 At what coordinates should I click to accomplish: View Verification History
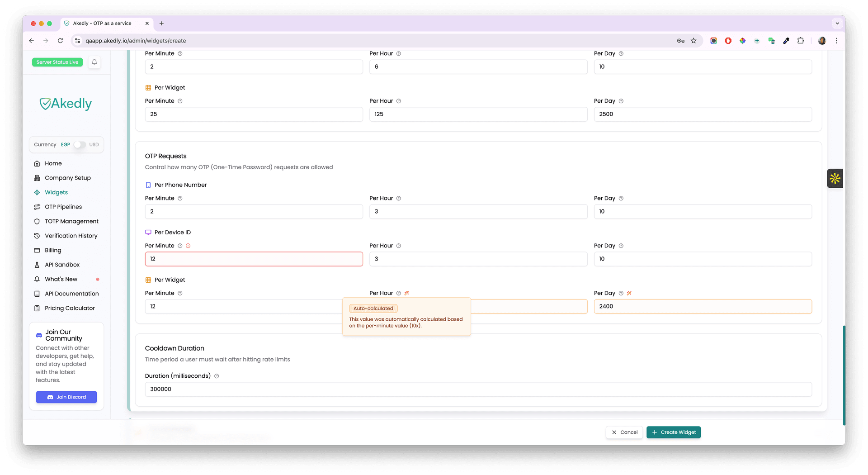71,236
